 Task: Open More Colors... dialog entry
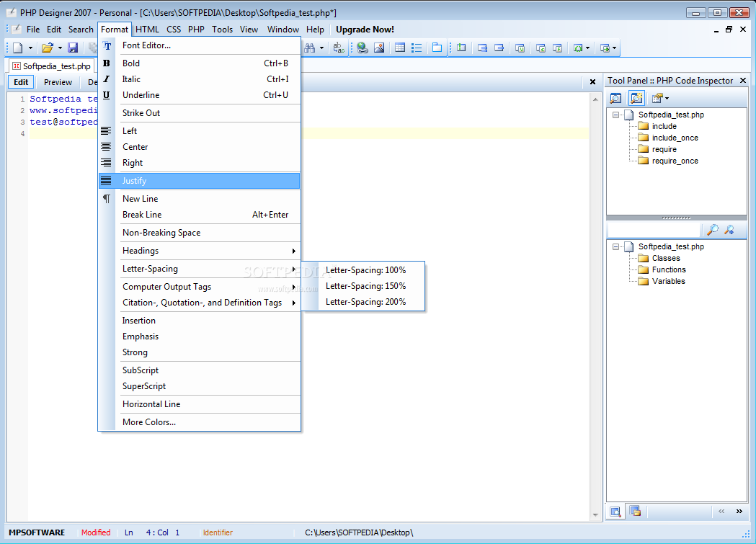pyautogui.click(x=200, y=422)
